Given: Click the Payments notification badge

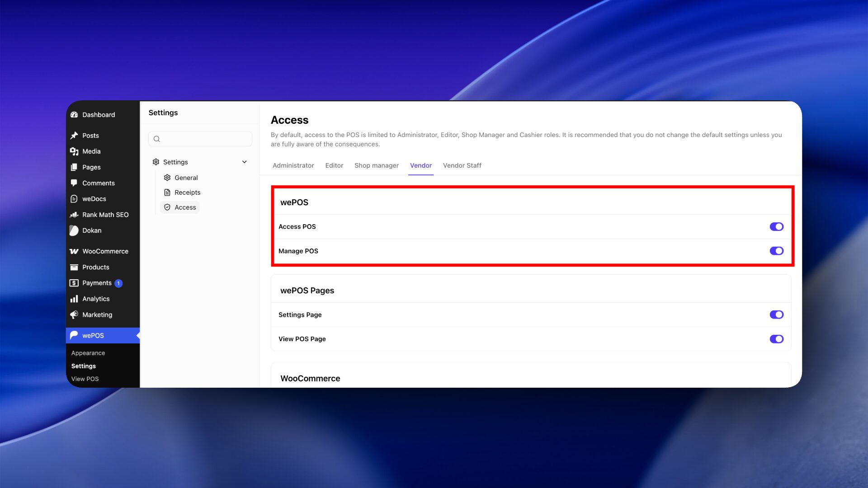Looking at the screenshot, I should tap(118, 283).
